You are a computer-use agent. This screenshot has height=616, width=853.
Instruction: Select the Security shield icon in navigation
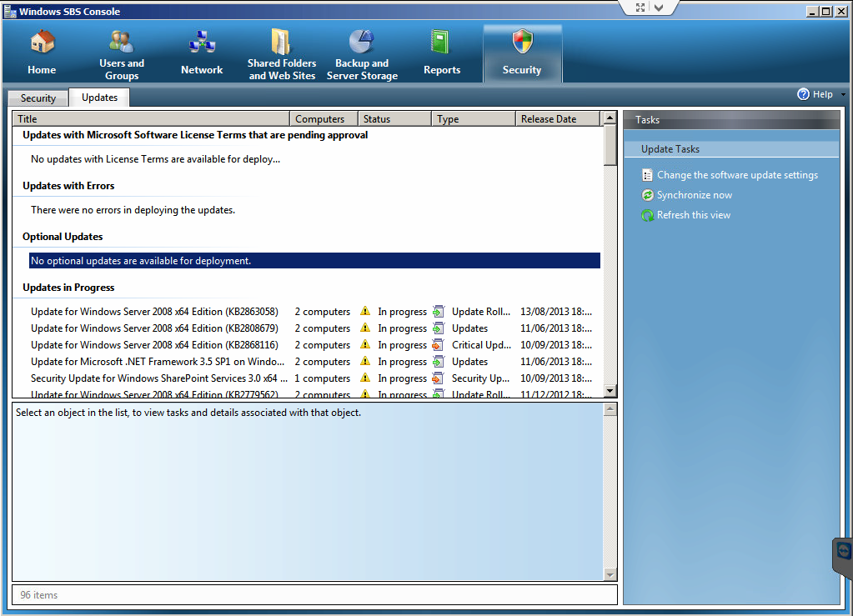(522, 42)
